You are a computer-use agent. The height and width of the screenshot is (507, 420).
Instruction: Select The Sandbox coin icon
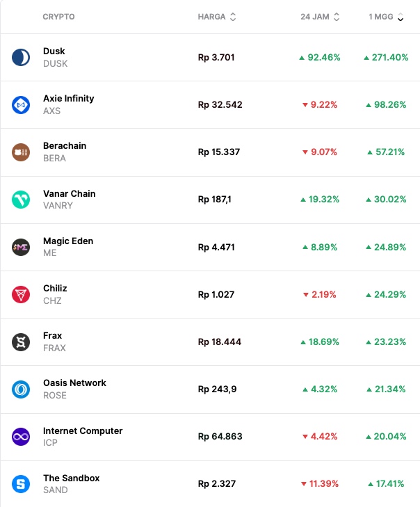pyautogui.click(x=21, y=484)
